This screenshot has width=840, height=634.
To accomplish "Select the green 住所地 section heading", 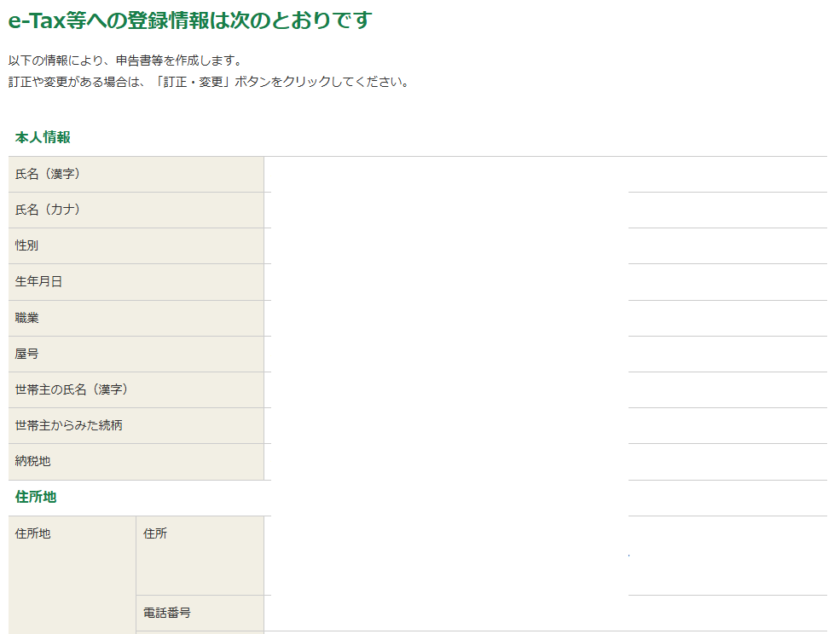I will coord(36,497).
